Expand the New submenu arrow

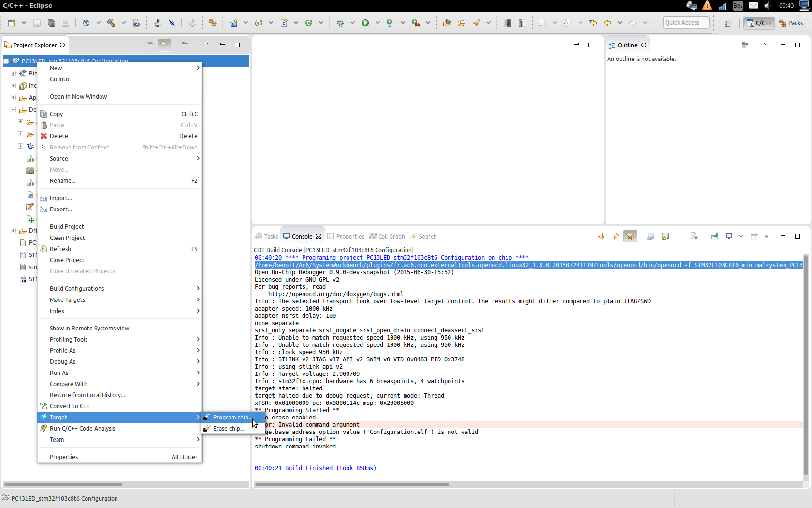click(x=198, y=68)
